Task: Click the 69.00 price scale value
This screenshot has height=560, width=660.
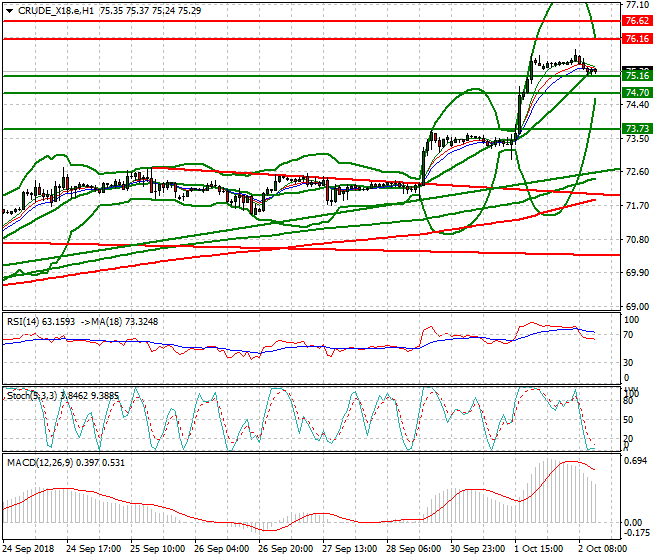Action: pyautogui.click(x=637, y=307)
